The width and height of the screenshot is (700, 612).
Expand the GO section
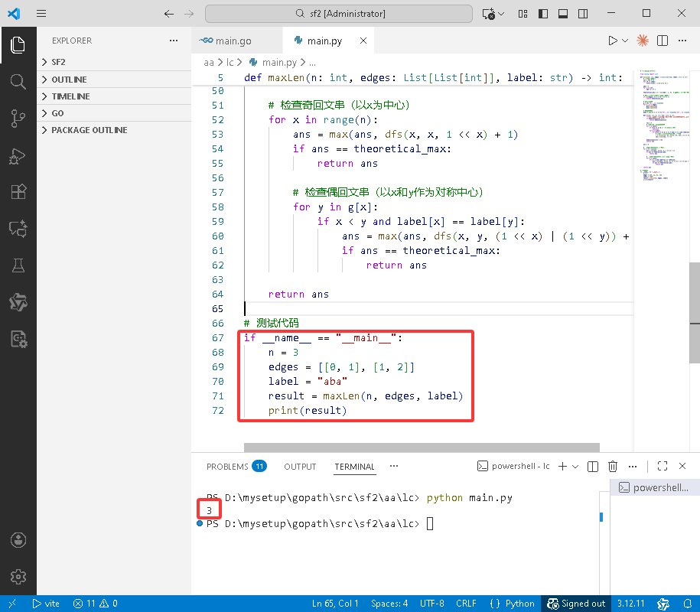114,113
